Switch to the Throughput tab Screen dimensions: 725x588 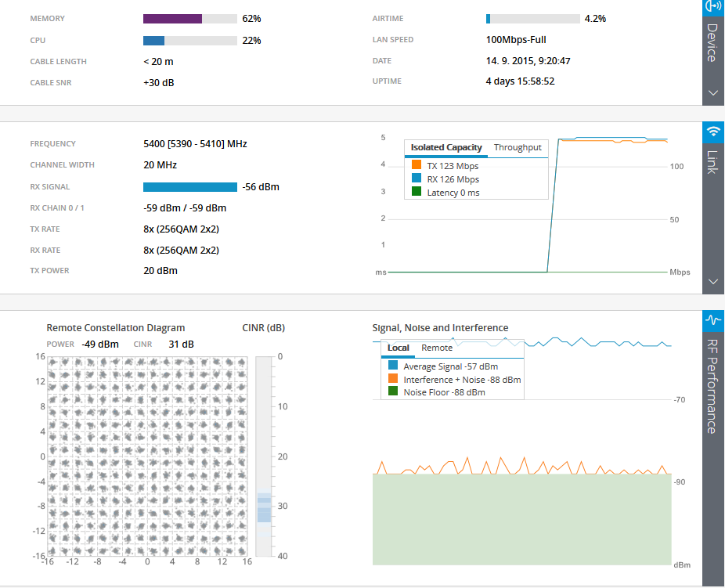pyautogui.click(x=518, y=147)
